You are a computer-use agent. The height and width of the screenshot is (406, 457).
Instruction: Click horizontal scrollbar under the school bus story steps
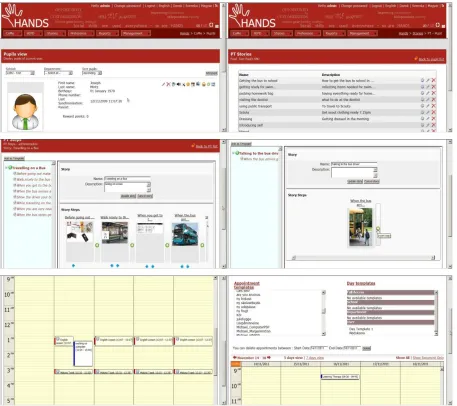(363, 258)
